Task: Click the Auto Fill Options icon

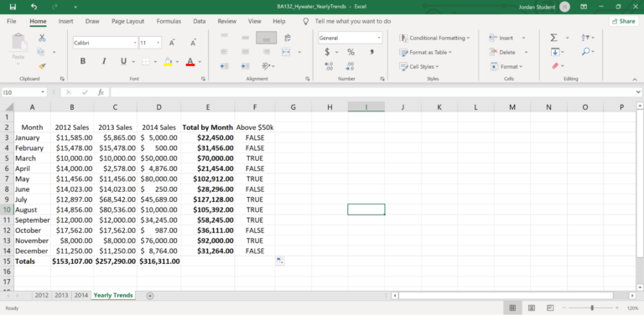Action: click(280, 261)
